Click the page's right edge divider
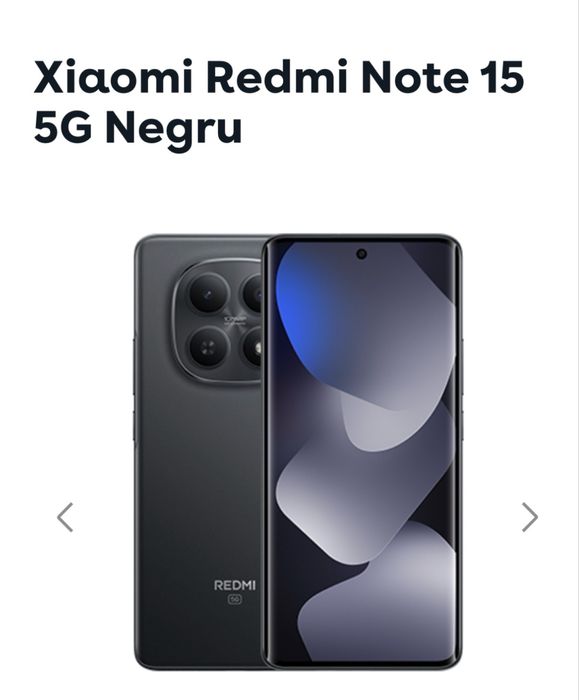The height and width of the screenshot is (700, 579). (x=577, y=350)
